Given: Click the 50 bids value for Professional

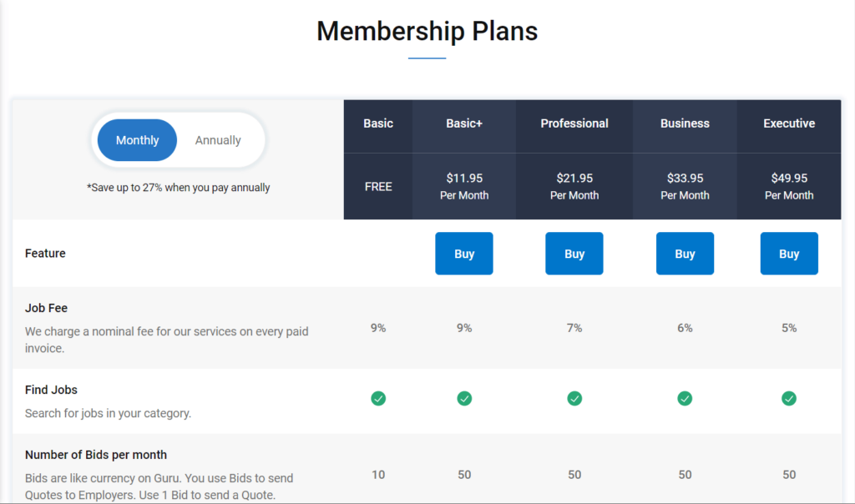Looking at the screenshot, I should point(574,475).
